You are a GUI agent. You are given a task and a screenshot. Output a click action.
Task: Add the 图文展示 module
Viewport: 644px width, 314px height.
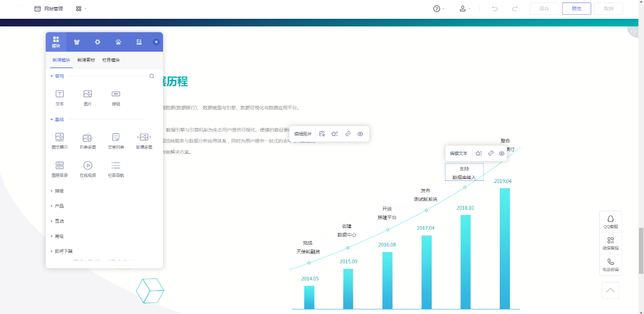(59, 141)
